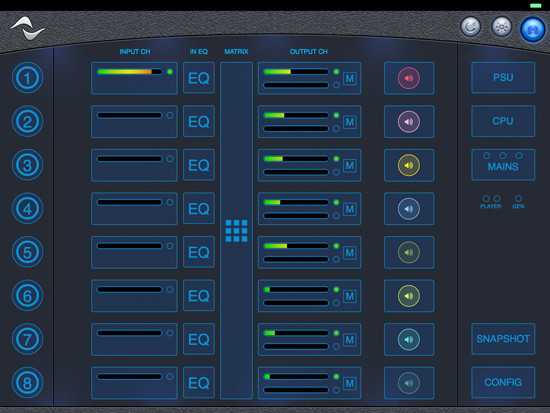Toggle the M mute on output 6
The width and height of the screenshot is (550, 413).
point(350,296)
